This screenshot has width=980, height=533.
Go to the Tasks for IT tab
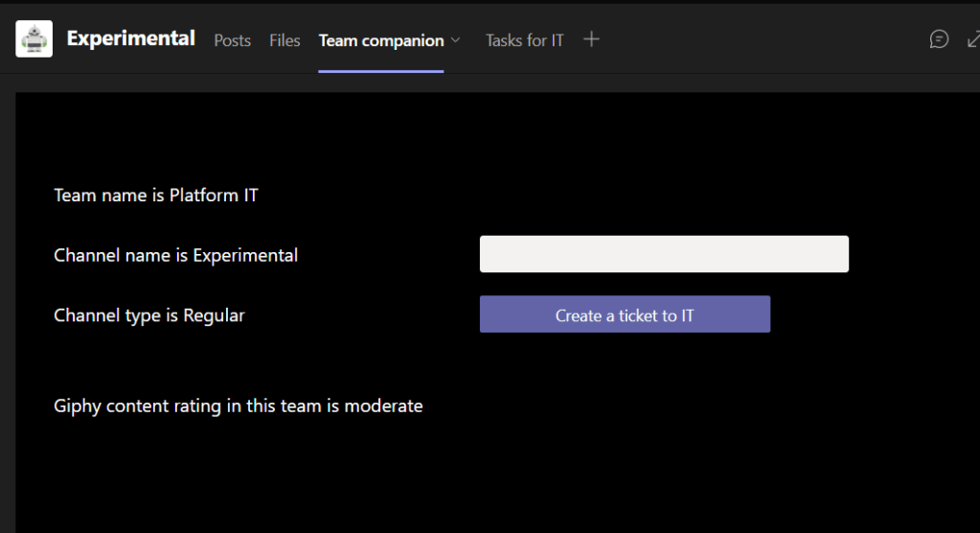[524, 40]
